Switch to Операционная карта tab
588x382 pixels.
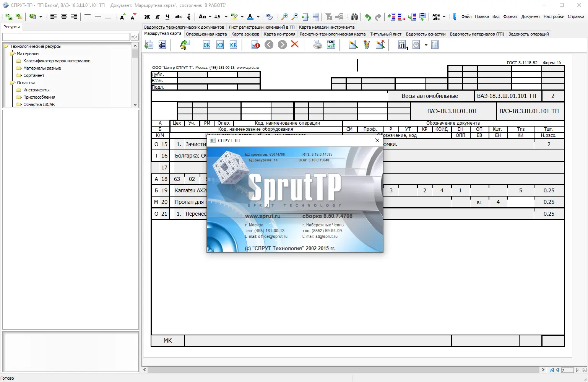206,34
